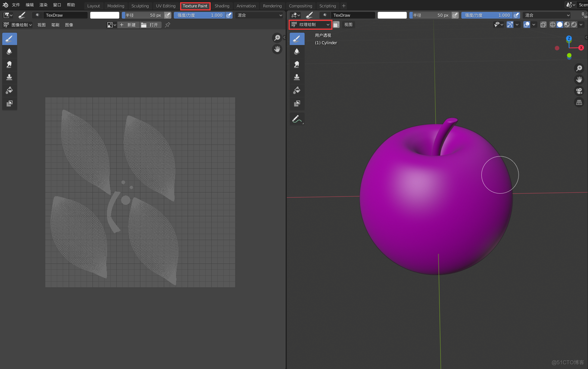The image size is (588, 369).
Task: Click the Blender logo menu
Action: pos(5,5)
